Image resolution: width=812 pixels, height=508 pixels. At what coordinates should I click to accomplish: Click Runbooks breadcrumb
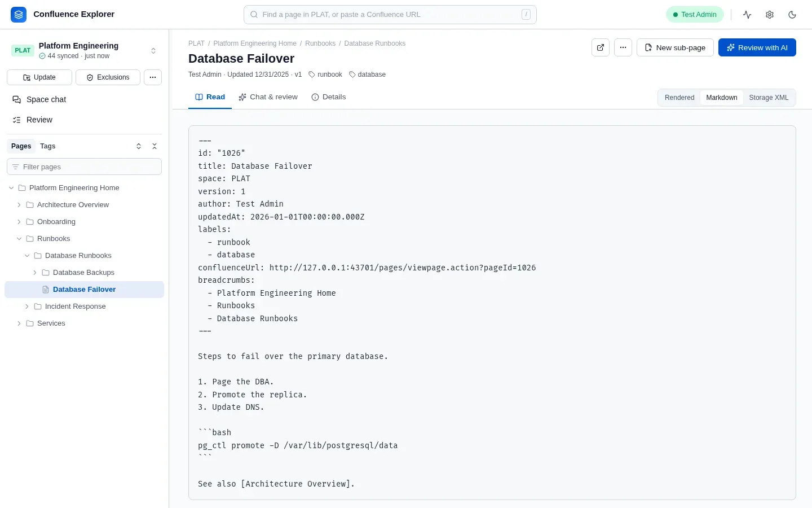pyautogui.click(x=320, y=43)
